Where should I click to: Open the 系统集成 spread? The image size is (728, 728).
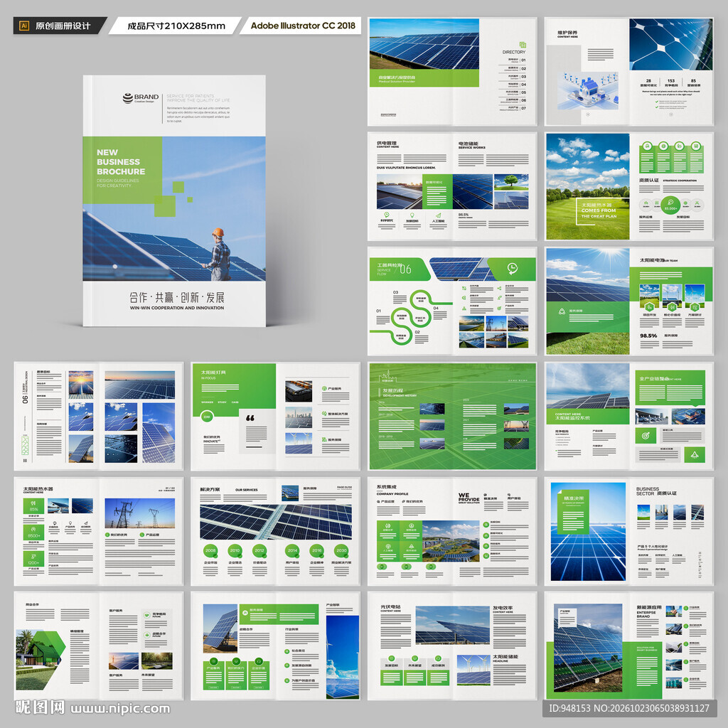(452, 531)
